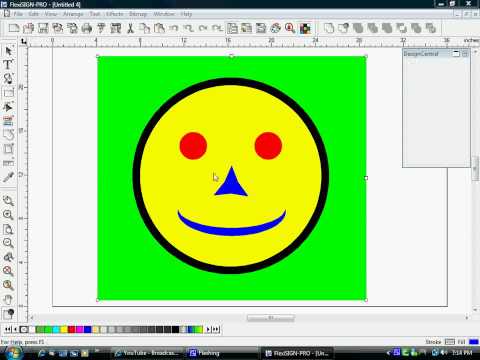480x360 pixels.
Task: Open the File menu
Action: pyautogui.click(x=18, y=14)
